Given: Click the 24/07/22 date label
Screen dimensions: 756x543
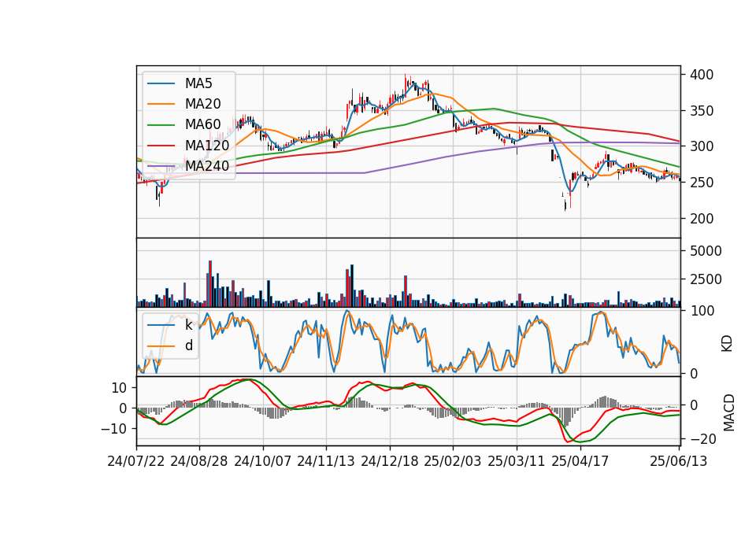Looking at the screenshot, I should pos(136,461).
